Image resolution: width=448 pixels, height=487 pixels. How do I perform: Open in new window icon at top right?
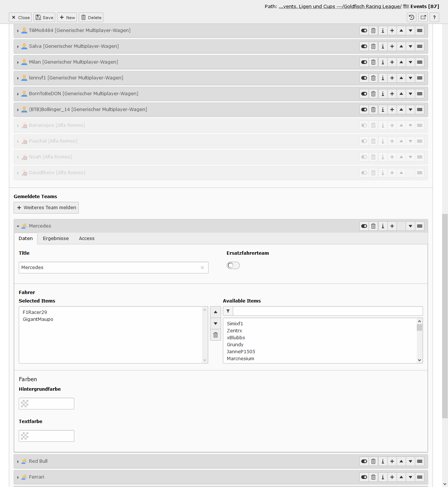423,17
